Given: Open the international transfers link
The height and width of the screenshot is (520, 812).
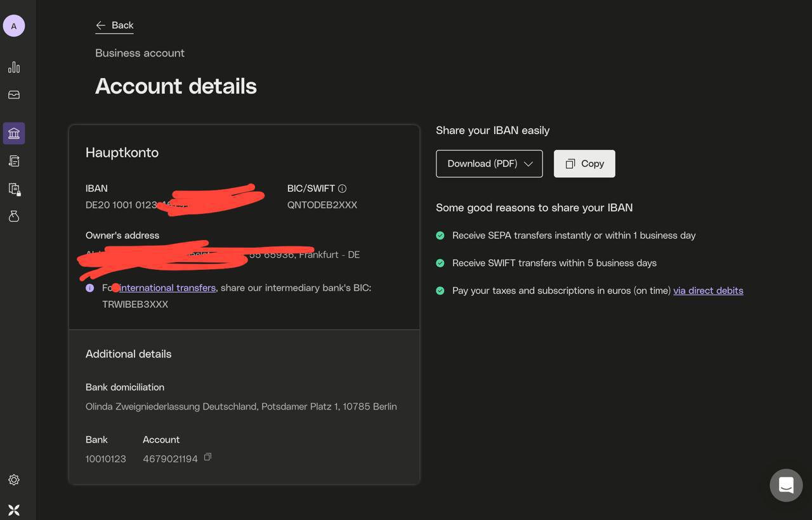Looking at the screenshot, I should point(167,288).
